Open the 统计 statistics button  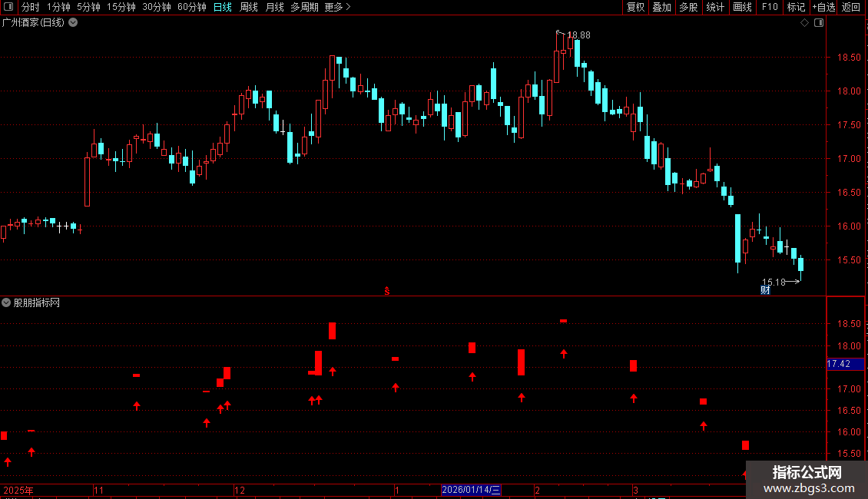715,7
